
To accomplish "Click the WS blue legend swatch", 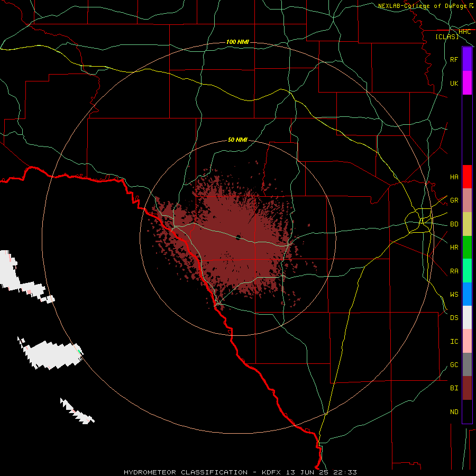I will [x=467, y=294].
